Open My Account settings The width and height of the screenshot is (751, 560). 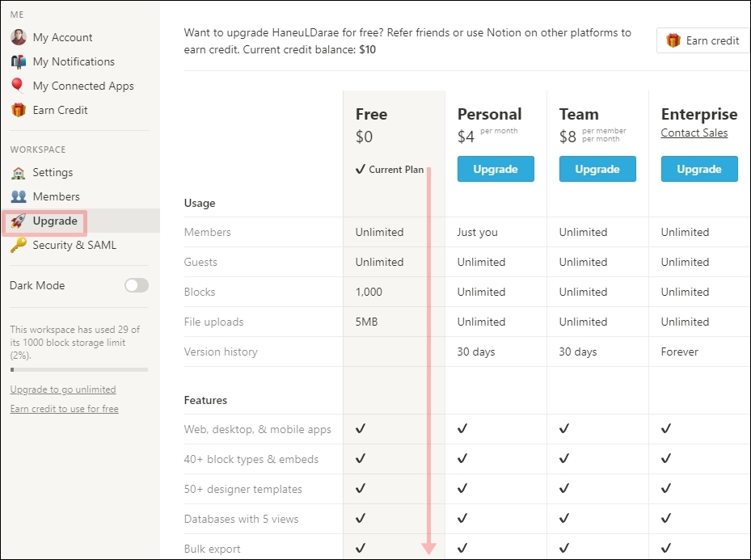click(x=62, y=37)
